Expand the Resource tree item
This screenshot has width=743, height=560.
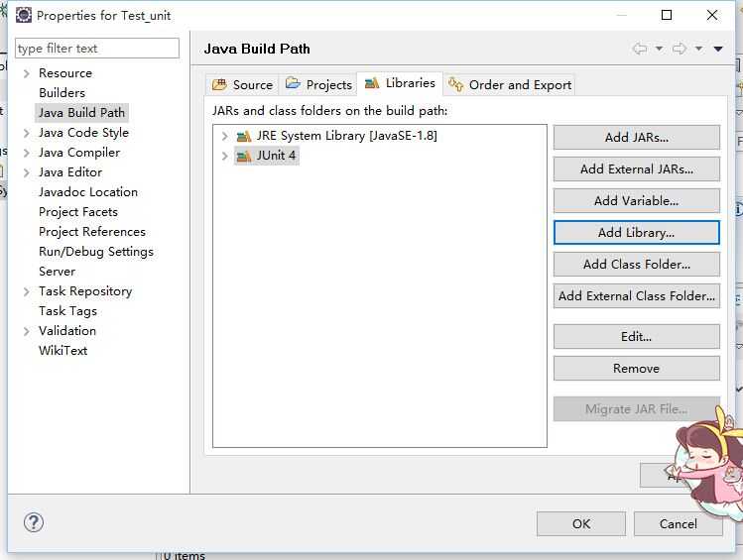pyautogui.click(x=27, y=73)
